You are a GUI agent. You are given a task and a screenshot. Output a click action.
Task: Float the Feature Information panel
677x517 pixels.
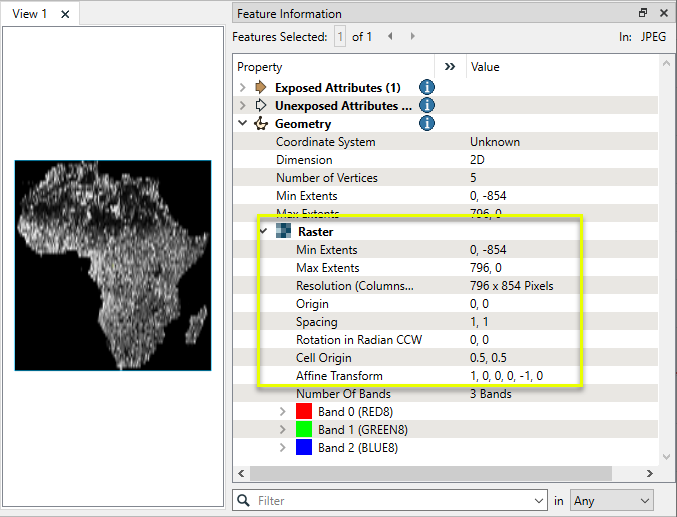tap(643, 14)
